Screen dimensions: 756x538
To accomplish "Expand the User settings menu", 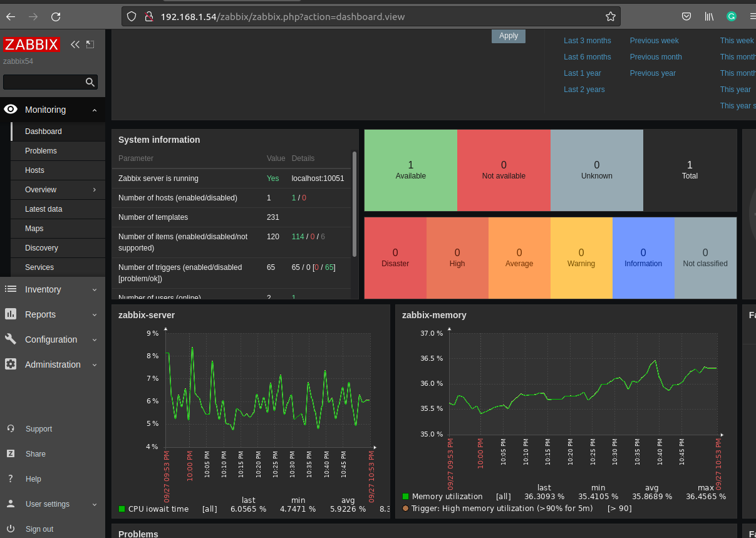I will 95,504.
